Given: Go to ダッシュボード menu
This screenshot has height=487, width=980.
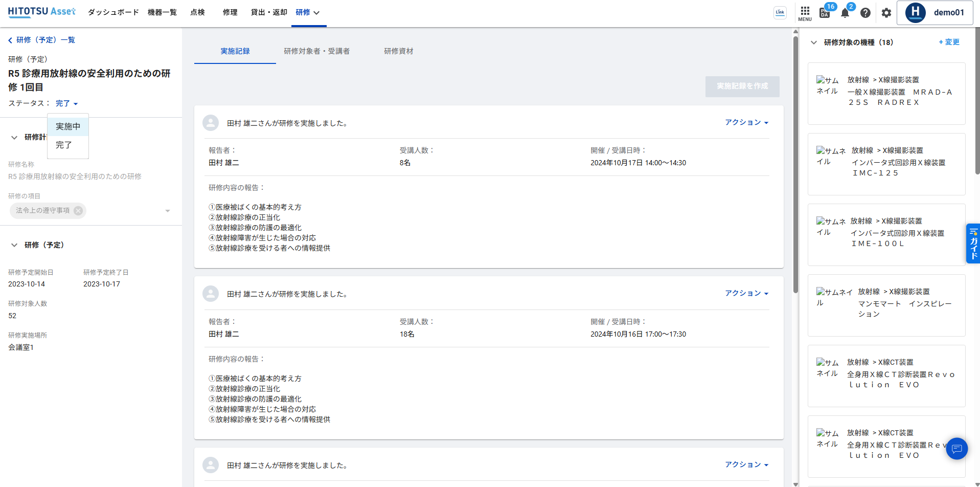Looking at the screenshot, I should tap(113, 12).
